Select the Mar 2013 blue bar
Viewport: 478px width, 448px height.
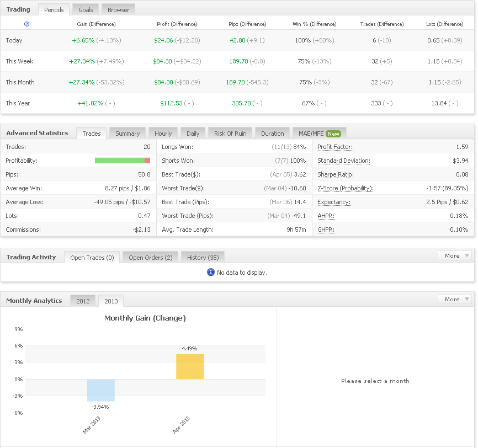[101, 390]
